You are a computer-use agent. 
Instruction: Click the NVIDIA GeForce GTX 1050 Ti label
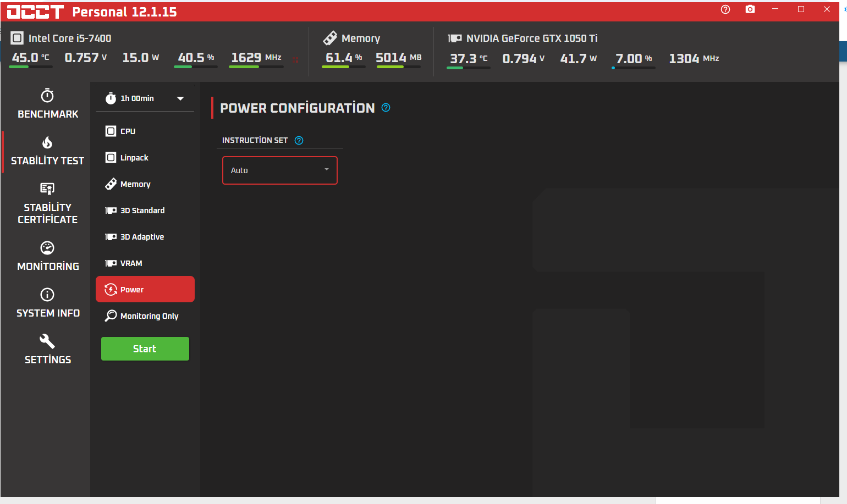pyautogui.click(x=532, y=38)
